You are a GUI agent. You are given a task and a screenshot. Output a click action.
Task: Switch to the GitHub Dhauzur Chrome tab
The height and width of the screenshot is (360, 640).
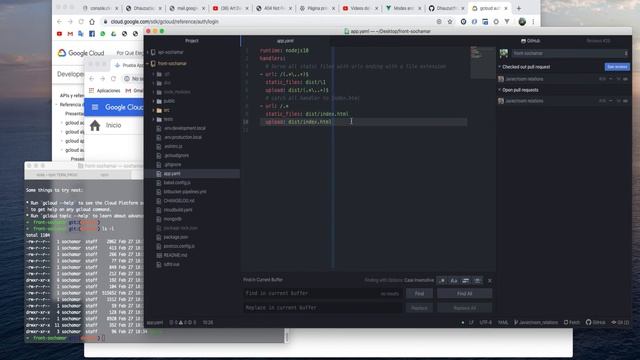pos(446,8)
